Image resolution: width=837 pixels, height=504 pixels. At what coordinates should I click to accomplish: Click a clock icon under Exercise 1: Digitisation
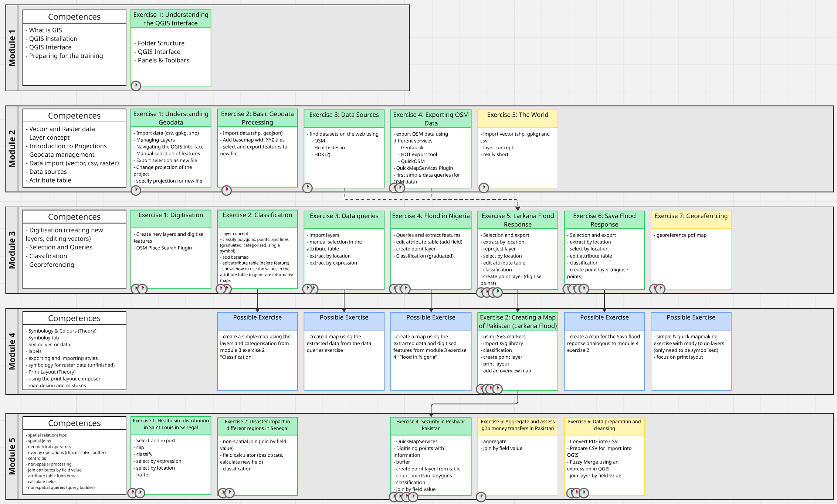pos(142,289)
